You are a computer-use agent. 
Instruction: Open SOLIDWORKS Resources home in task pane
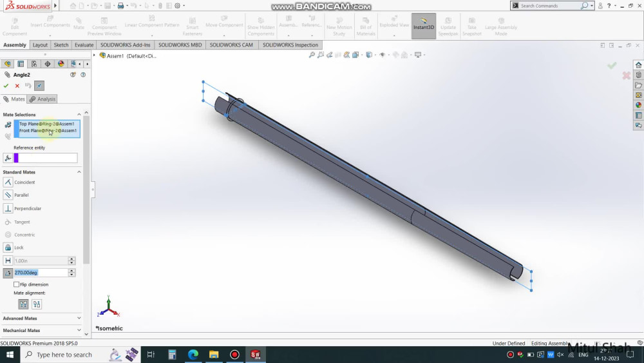(638, 65)
